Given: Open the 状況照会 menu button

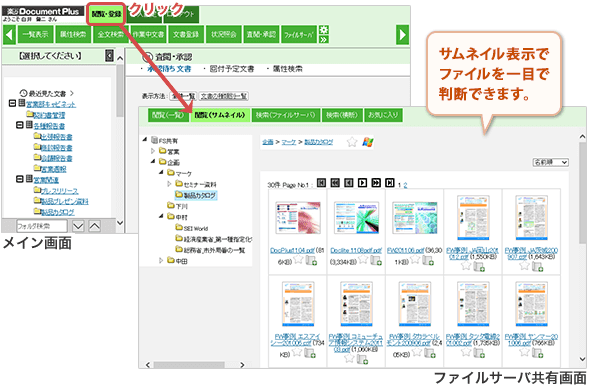Looking at the screenshot, I should (224, 35).
